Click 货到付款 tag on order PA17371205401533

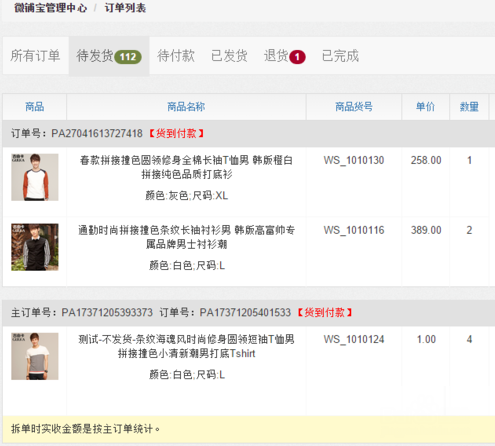[x=324, y=313]
